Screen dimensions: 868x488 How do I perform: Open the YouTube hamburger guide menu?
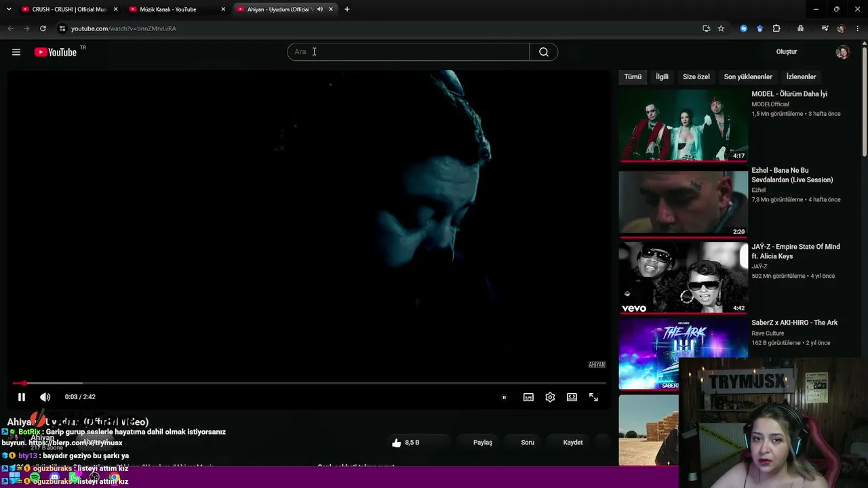(x=16, y=52)
